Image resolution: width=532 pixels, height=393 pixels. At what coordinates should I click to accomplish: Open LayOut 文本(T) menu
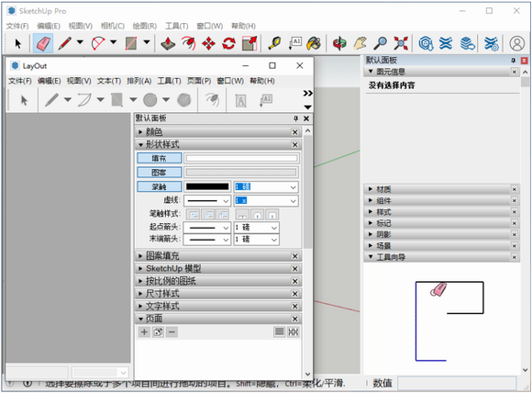coord(109,81)
